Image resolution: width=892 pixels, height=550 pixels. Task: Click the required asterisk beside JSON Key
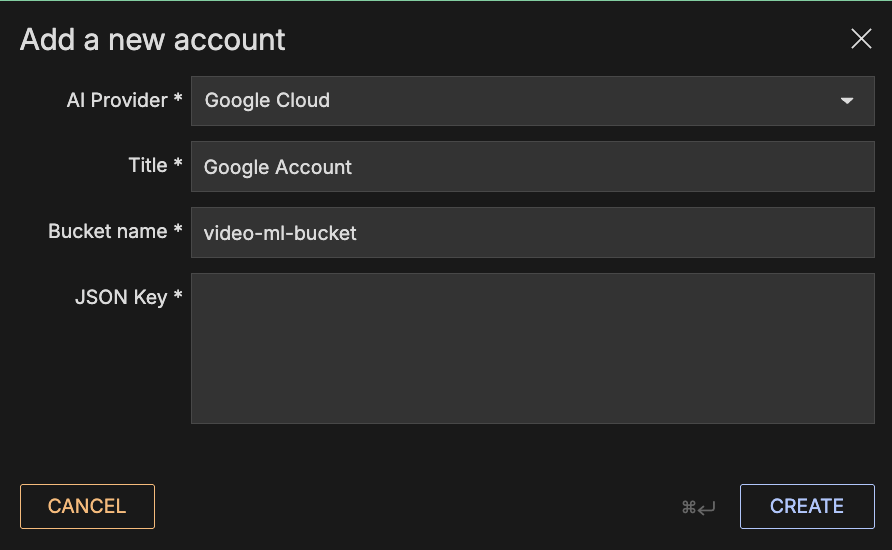[178, 297]
